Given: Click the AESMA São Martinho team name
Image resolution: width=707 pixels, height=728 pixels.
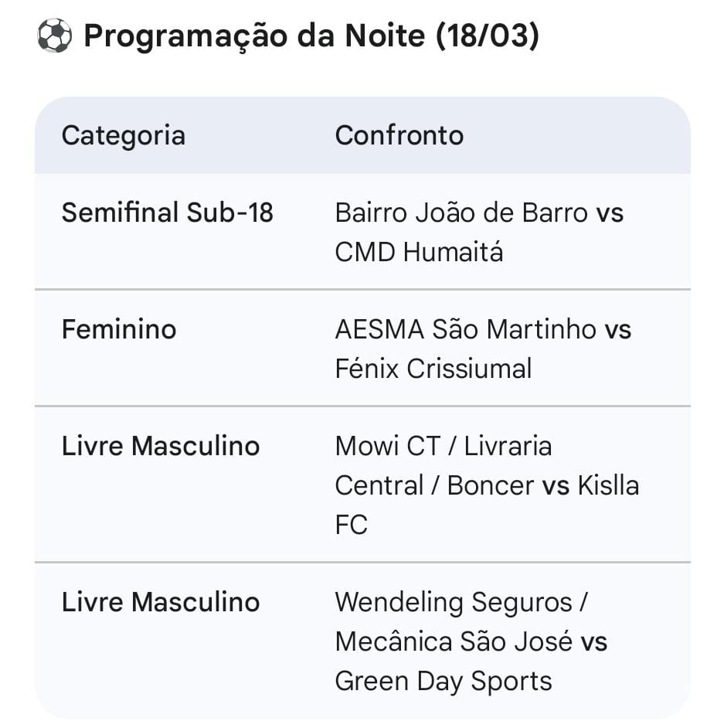Looking at the screenshot, I should (465, 329).
